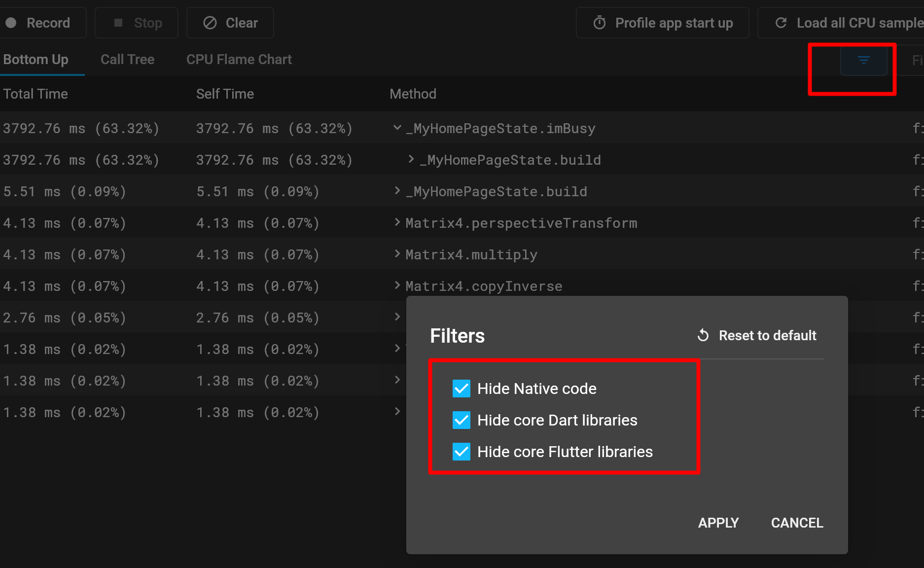Screen dimensions: 924x568
Task: Sort by the Total Time column header
Action: 36,94
